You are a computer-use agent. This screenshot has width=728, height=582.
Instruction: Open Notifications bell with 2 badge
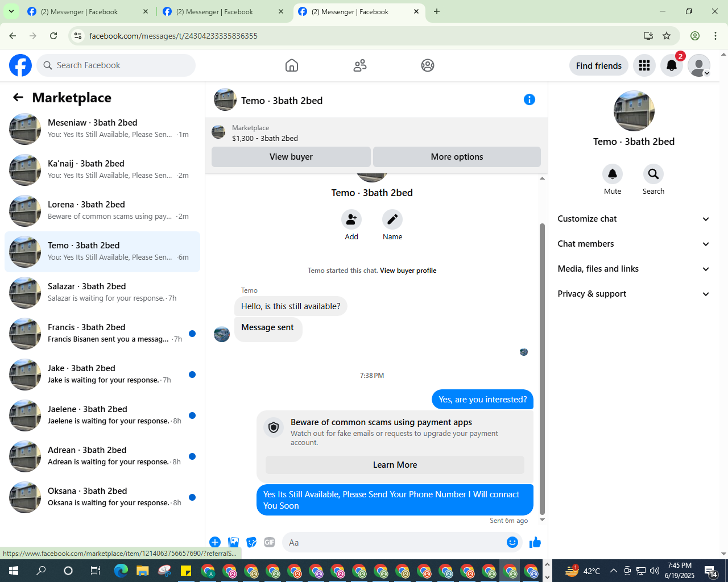(672, 65)
